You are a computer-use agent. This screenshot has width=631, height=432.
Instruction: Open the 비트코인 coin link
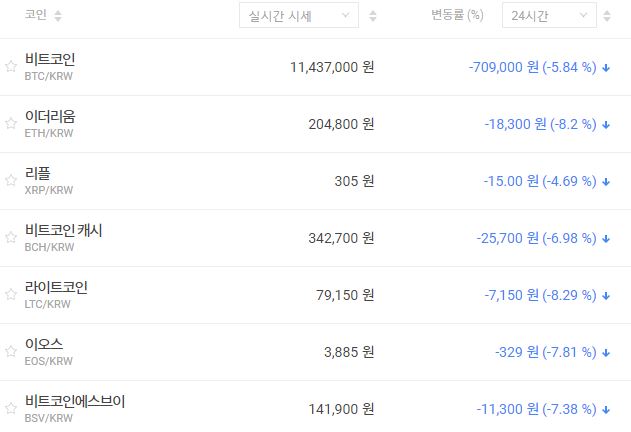pos(50,60)
